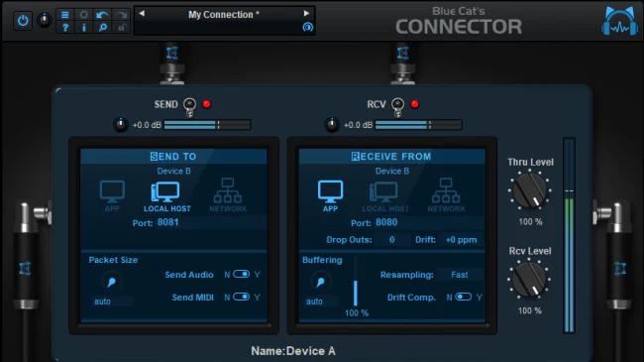Toggle the Send Audio switch

pyautogui.click(x=241, y=274)
